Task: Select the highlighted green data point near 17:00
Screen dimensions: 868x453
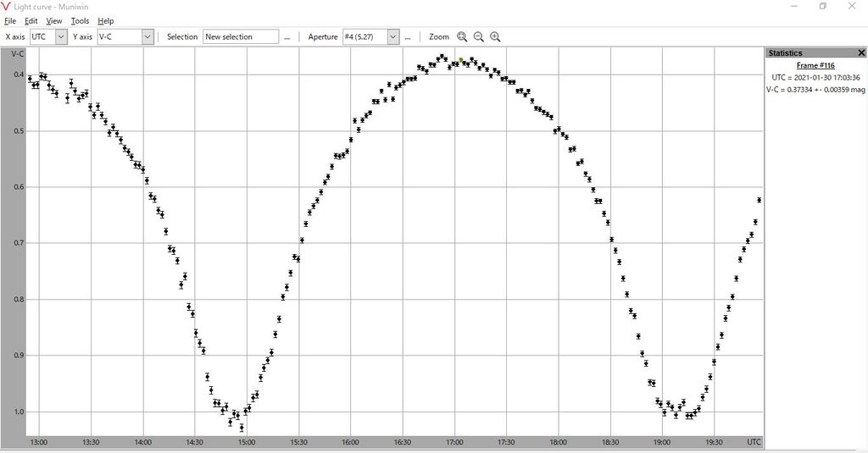Action: point(460,60)
